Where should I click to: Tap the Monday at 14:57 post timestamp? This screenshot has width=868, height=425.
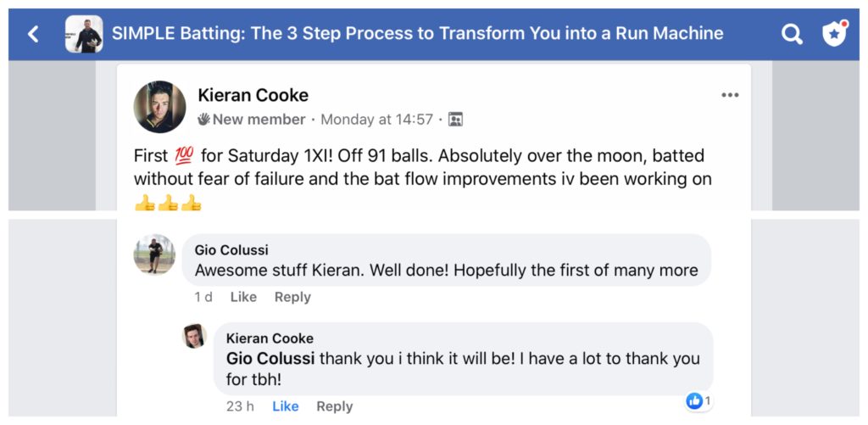[377, 119]
